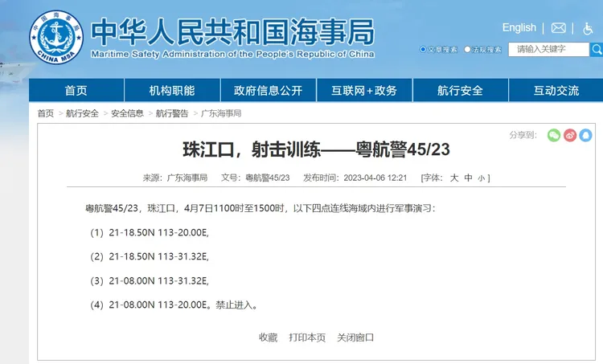The image size is (603, 364).
Task: Open the 互动交流 navigation tab
Action: click(x=556, y=90)
